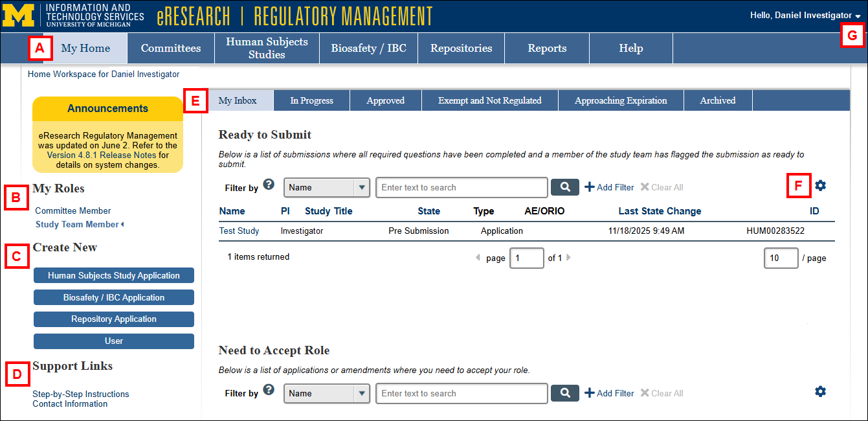Image resolution: width=868 pixels, height=421 pixels.
Task: Switch to the My Inbox tab
Action: pos(238,100)
